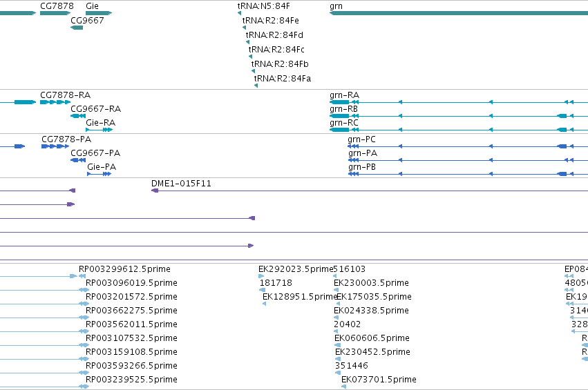Open the grn-PB protein label
This screenshot has width=588, height=390.
coord(362,167)
